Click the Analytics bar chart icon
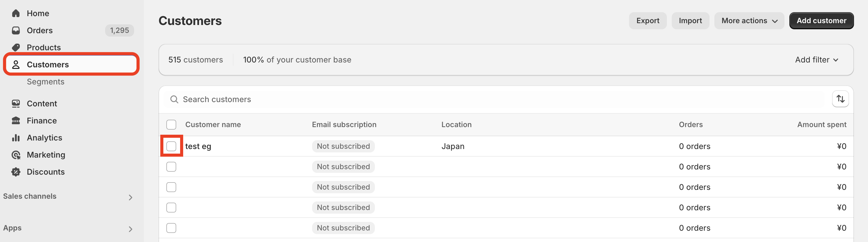 click(16, 138)
